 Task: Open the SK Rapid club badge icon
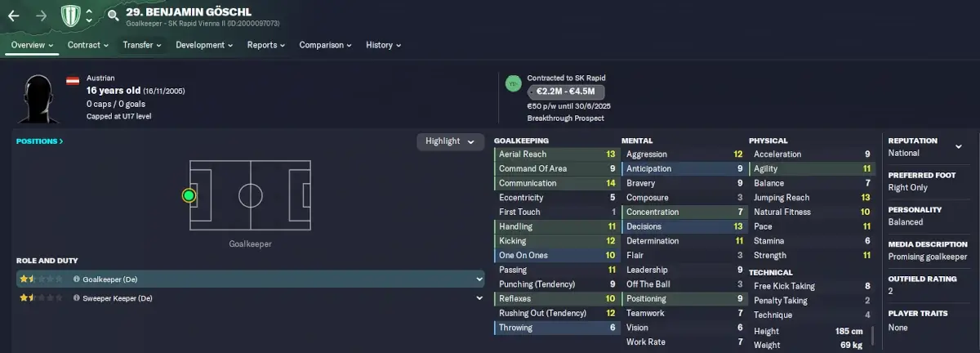(x=71, y=16)
